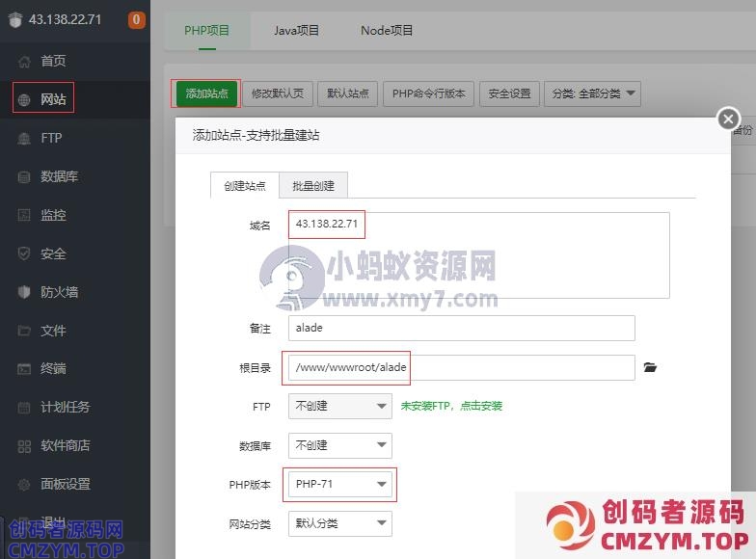The image size is (756, 559).
Task: Open the site category filter dropdown
Action: [592, 93]
